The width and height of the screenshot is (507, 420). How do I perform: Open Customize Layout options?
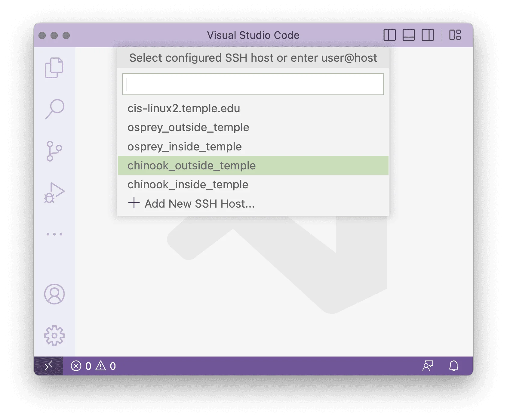tap(455, 35)
